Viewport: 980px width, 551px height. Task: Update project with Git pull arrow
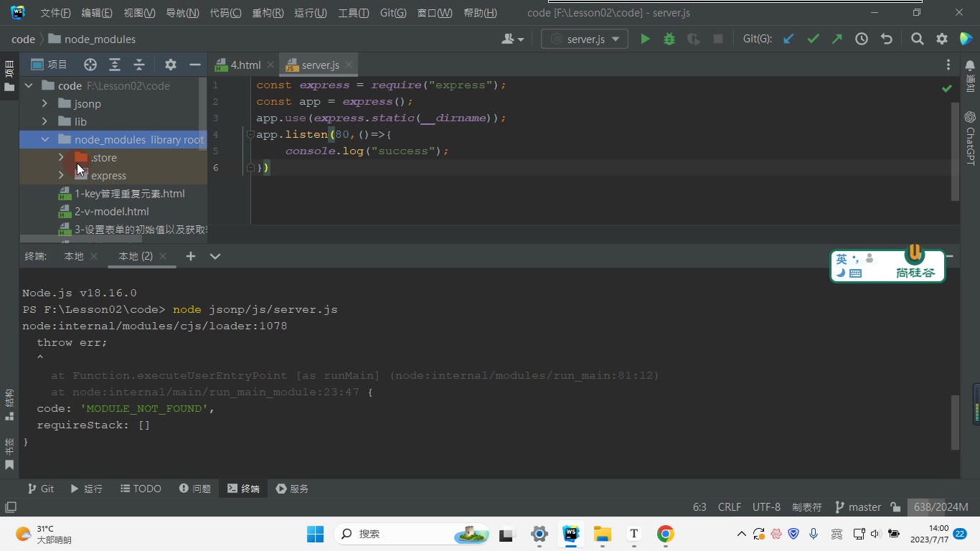coord(788,39)
